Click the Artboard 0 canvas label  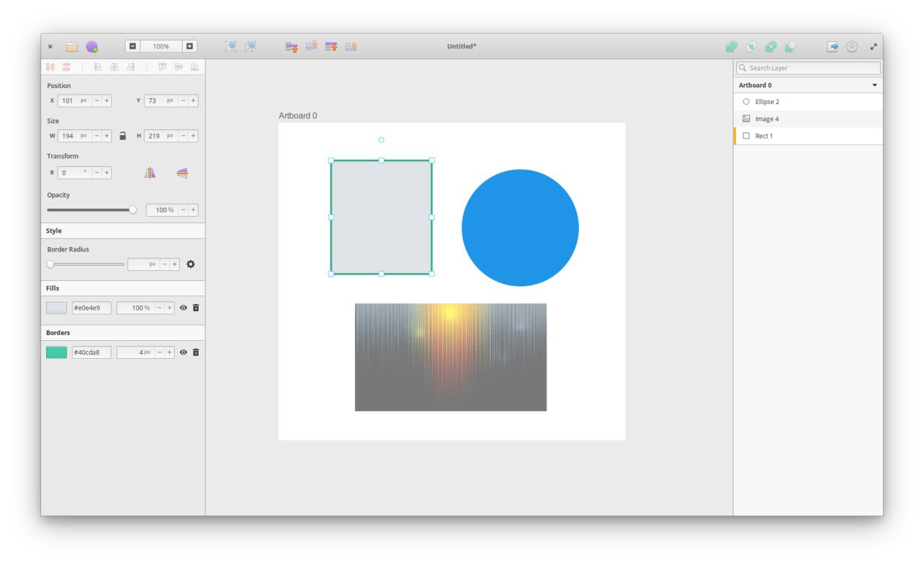tap(298, 116)
